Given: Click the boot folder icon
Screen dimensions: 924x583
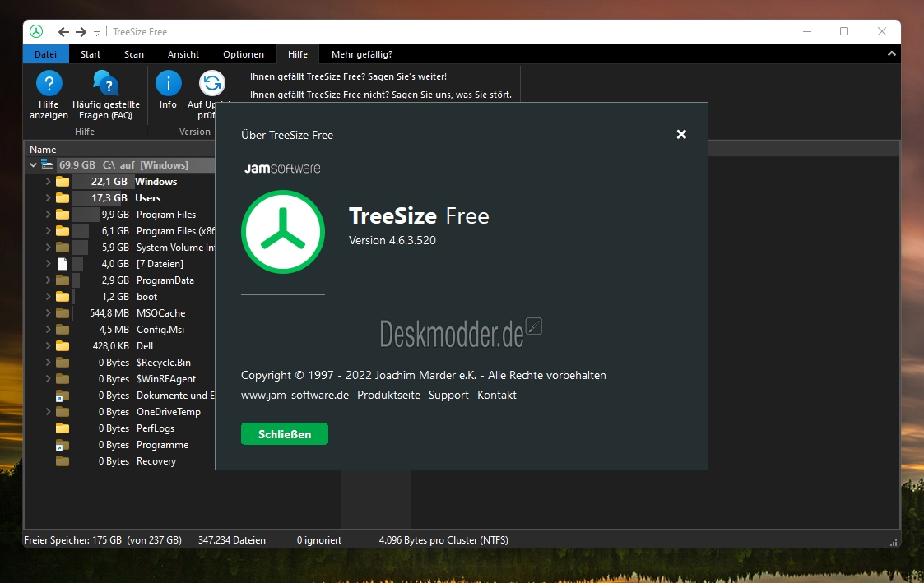Looking at the screenshot, I should coord(63,297).
